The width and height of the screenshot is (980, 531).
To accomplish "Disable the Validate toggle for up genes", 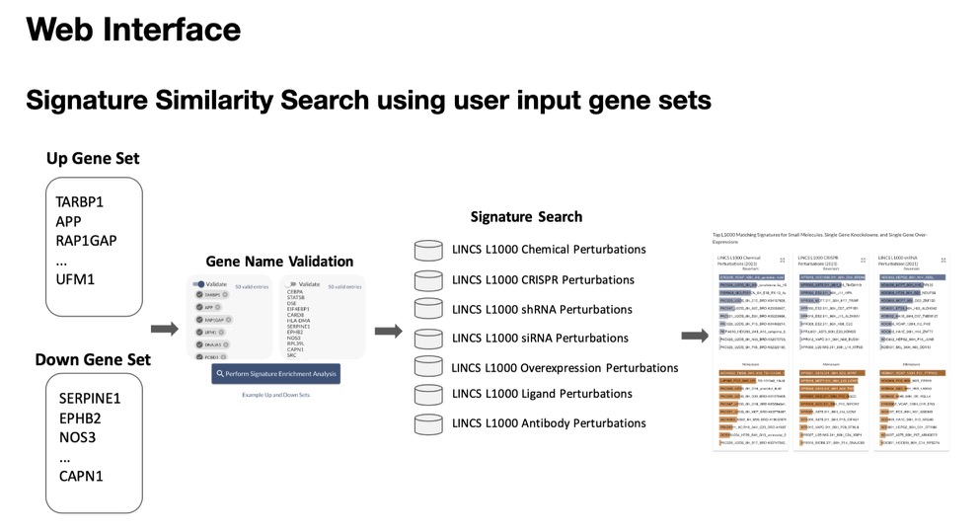I will tap(198, 284).
